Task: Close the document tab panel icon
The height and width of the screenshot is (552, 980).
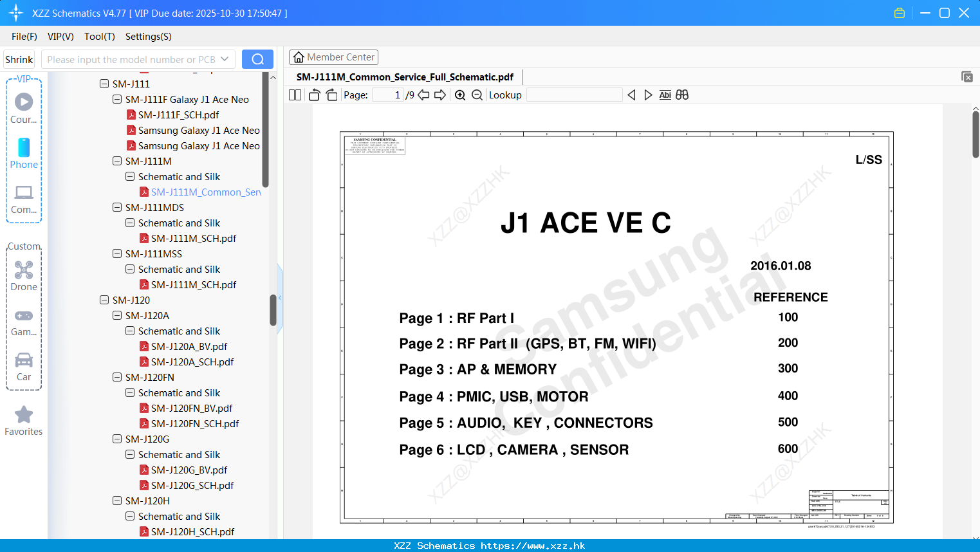Action: click(967, 77)
